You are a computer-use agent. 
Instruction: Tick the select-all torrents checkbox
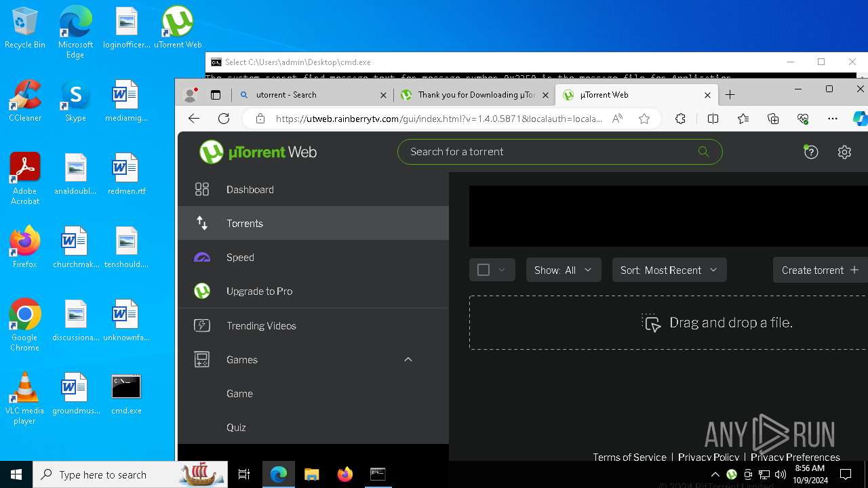click(x=484, y=270)
